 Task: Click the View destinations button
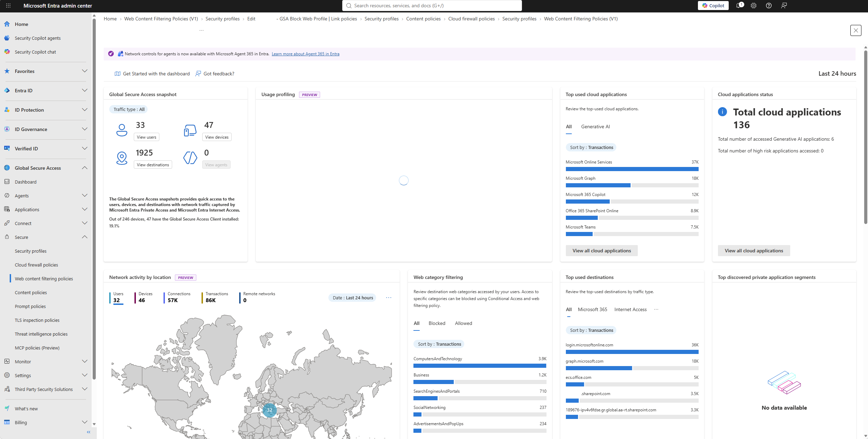(x=153, y=165)
